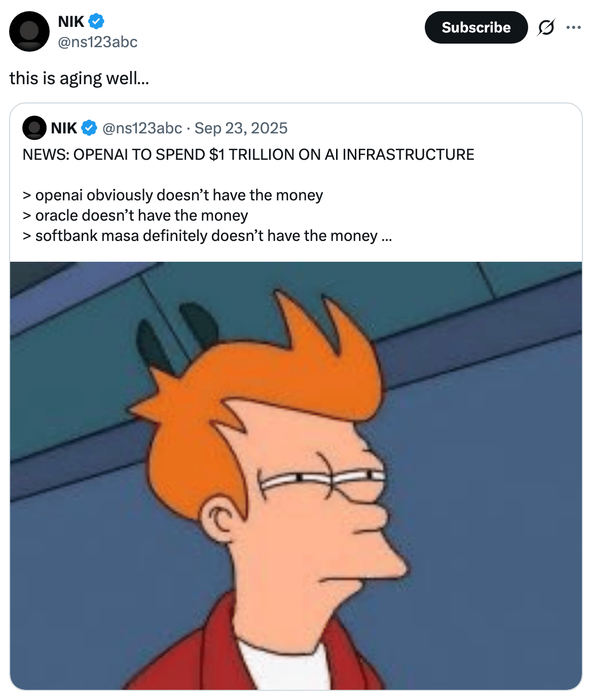The height and width of the screenshot is (700, 590).
Task: Open the three-dot more options menu
Action: pyautogui.click(x=573, y=27)
